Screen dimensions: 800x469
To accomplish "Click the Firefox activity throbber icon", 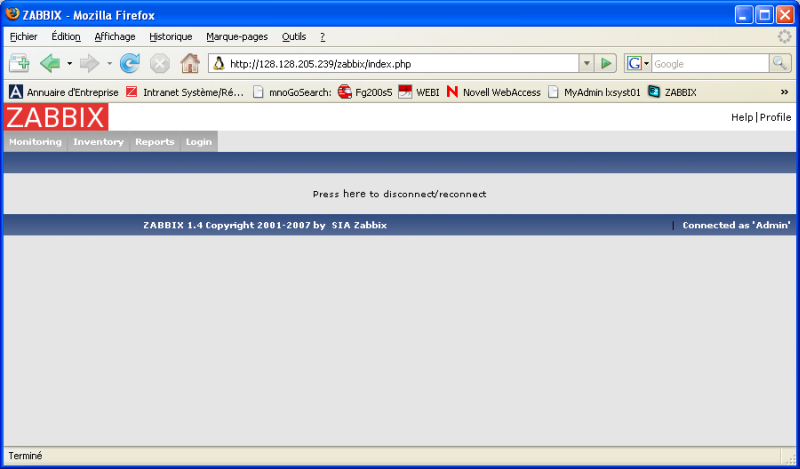I will 784,37.
